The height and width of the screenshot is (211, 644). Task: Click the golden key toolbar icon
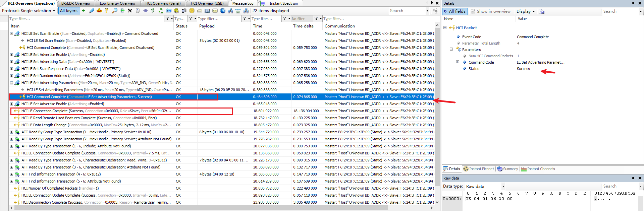click(106, 11)
